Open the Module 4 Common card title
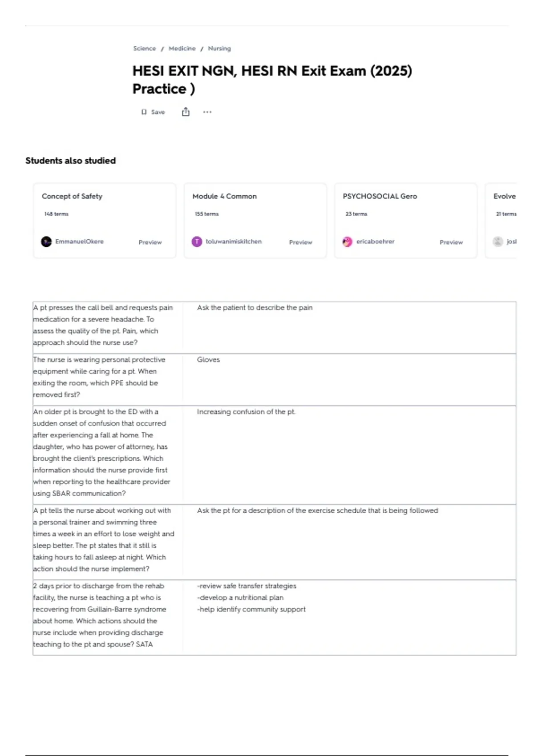Screen dimensions: 534x756 224,196
